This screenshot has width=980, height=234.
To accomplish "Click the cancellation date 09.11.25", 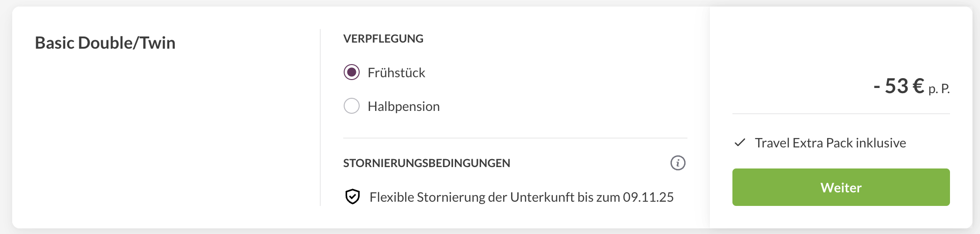I will (x=648, y=197).
